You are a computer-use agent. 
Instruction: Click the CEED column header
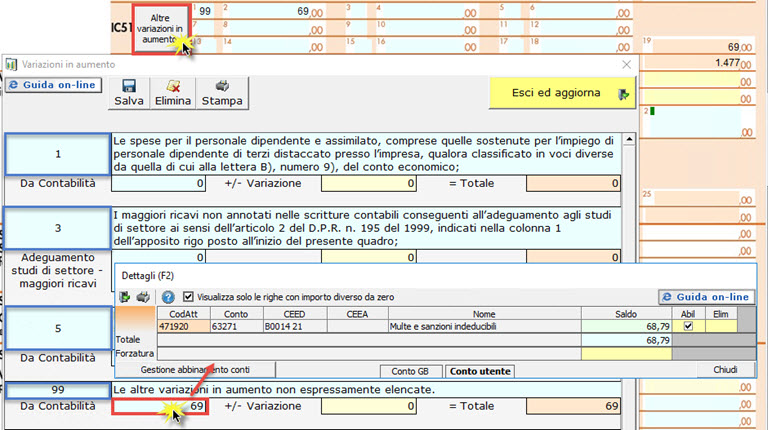295,314
